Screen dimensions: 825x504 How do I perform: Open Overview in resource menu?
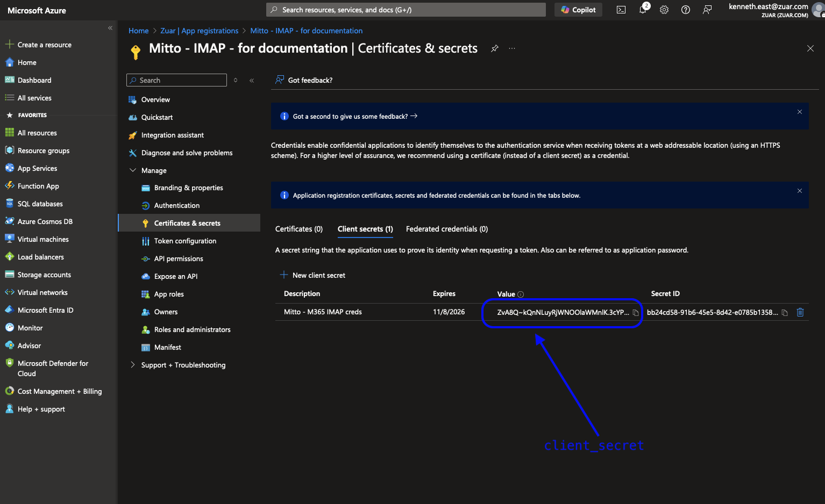pyautogui.click(x=155, y=99)
